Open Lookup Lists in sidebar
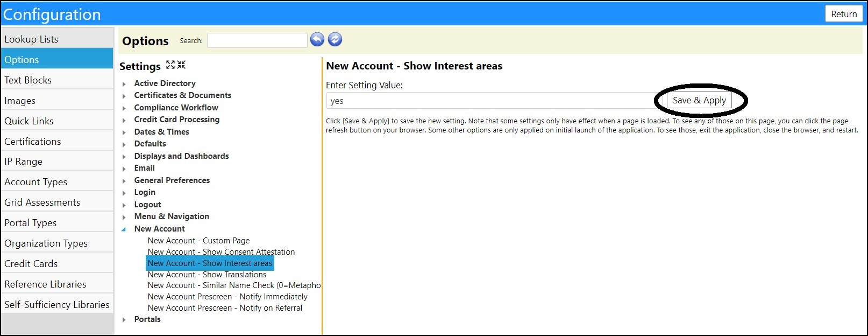 [x=57, y=39]
